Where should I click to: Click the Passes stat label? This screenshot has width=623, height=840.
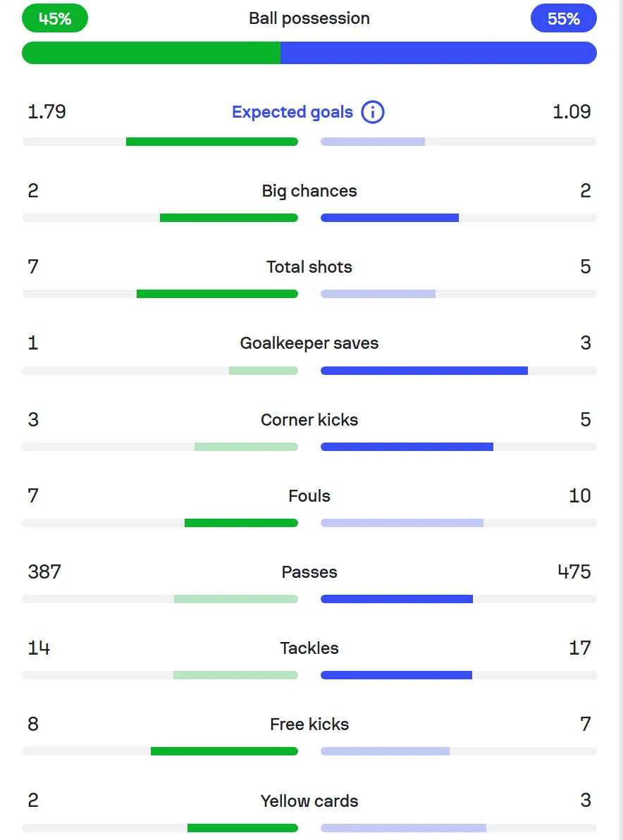309,572
